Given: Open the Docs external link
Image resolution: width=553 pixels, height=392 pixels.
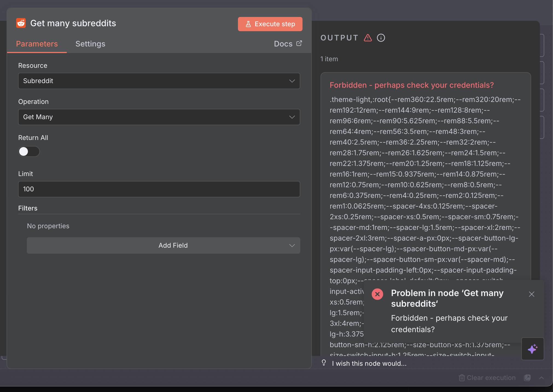Looking at the screenshot, I should [x=288, y=44].
